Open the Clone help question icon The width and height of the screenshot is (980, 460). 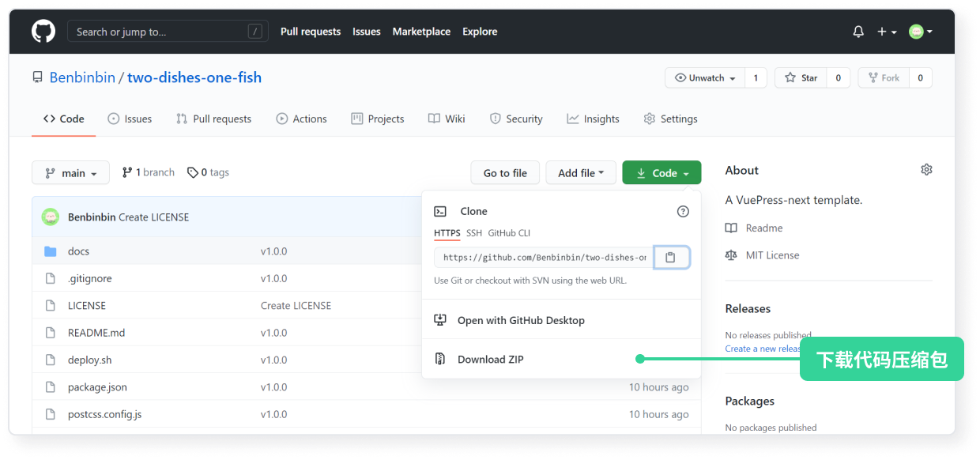683,211
